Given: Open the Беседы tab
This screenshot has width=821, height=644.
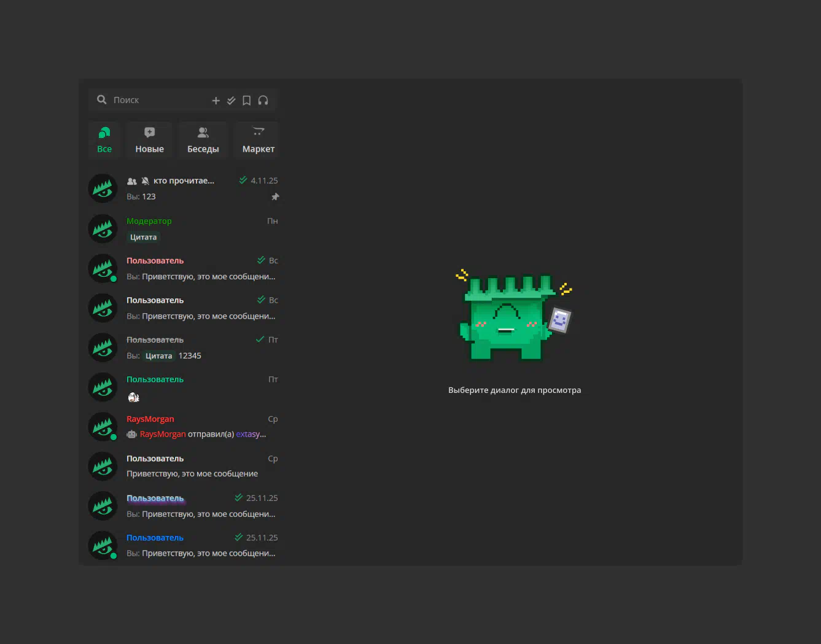Looking at the screenshot, I should tap(203, 139).
